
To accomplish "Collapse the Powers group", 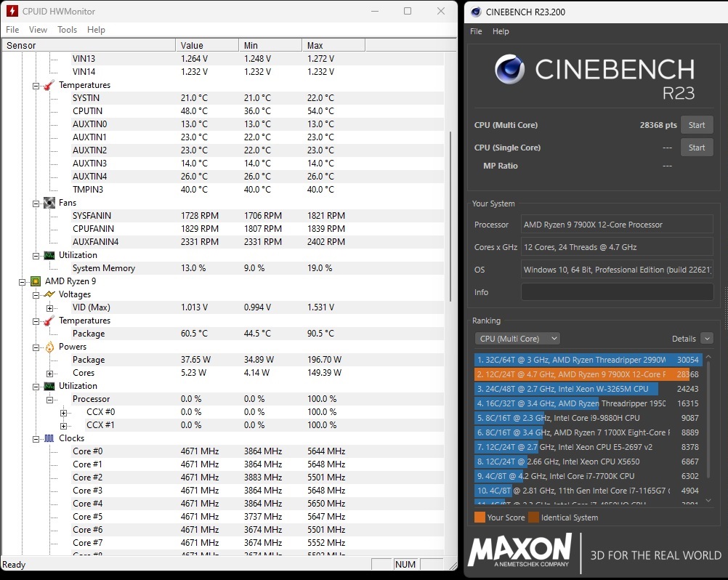I will 36,347.
